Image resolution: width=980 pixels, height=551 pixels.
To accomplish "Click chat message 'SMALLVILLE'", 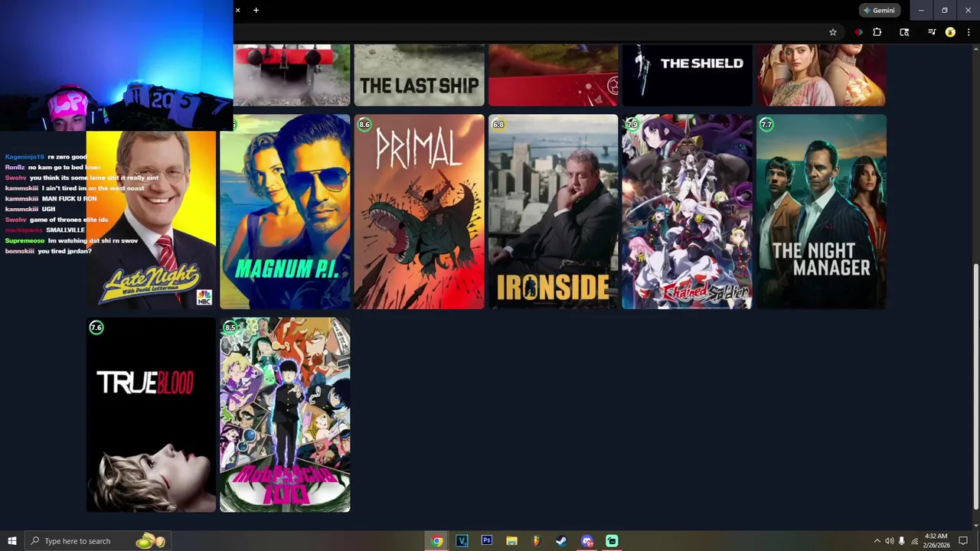I will coord(66,230).
